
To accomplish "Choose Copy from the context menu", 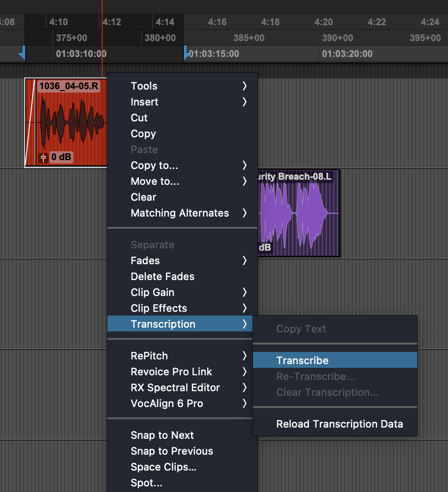I will 182,134.
